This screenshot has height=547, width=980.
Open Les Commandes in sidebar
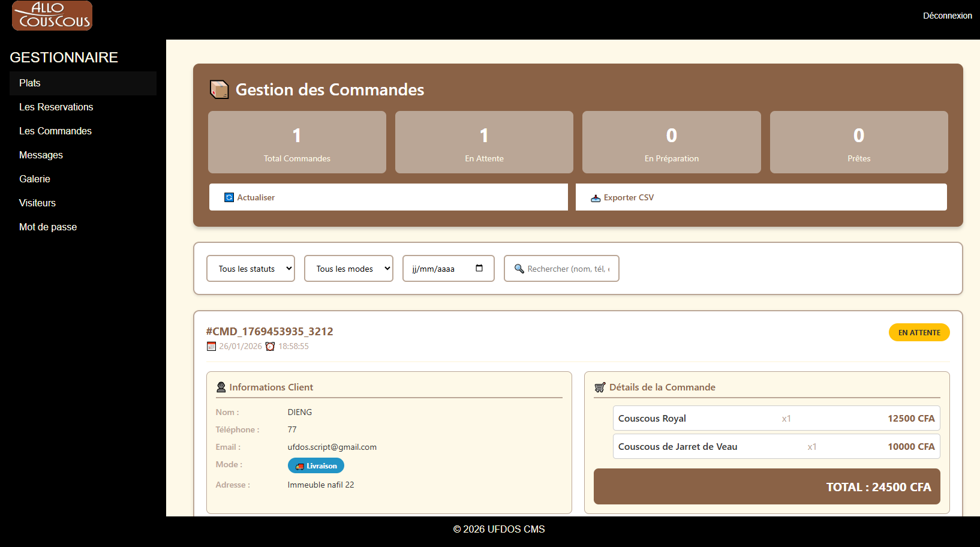55,131
